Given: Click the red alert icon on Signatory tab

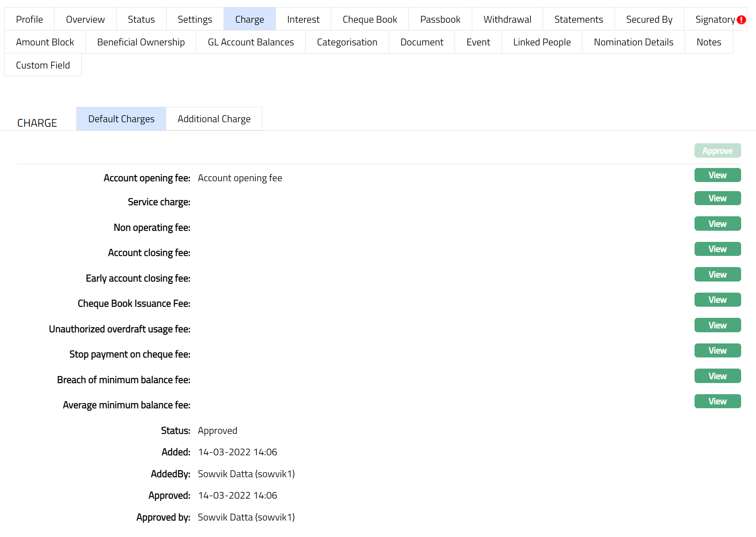Looking at the screenshot, I should click(741, 20).
